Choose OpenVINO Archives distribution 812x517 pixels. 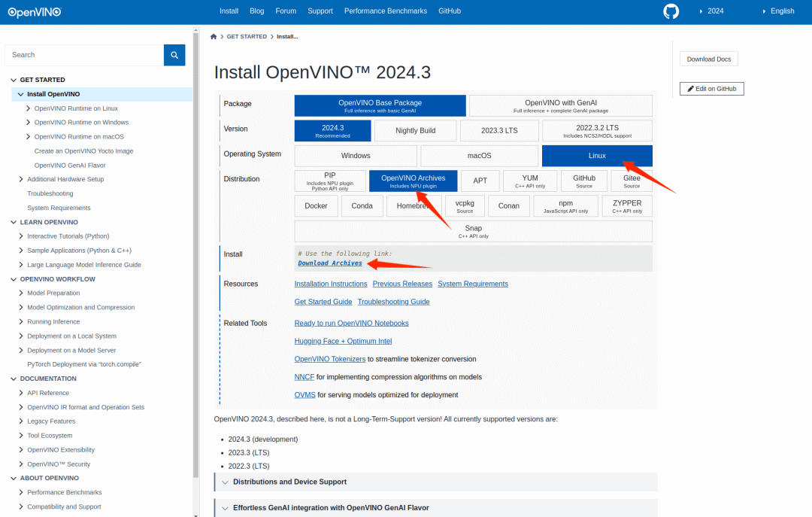tap(414, 181)
